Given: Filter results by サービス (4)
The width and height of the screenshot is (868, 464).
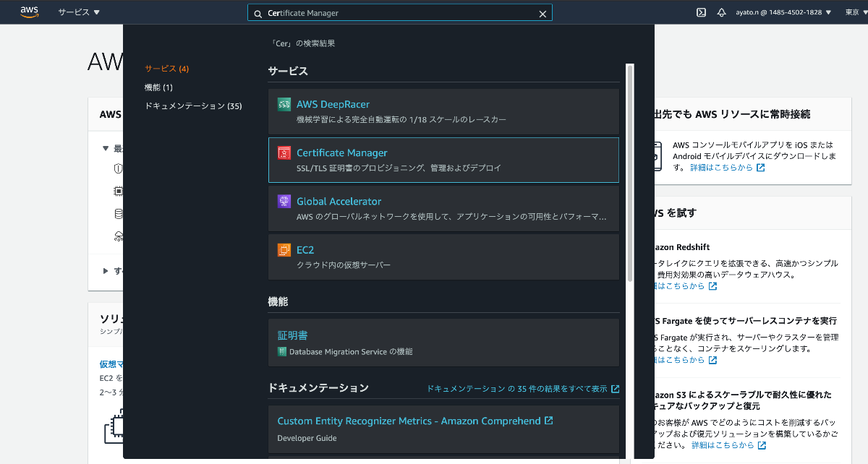Looking at the screenshot, I should (x=166, y=69).
